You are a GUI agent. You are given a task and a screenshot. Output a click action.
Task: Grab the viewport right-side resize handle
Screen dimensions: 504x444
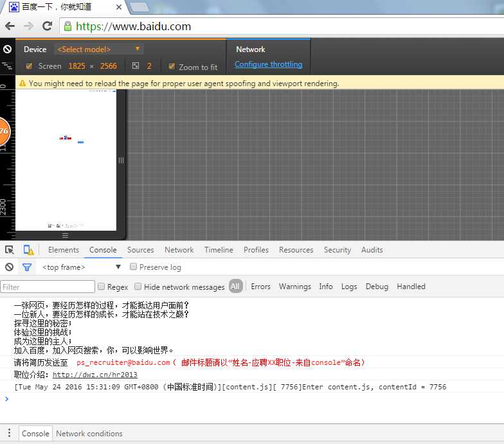121,160
